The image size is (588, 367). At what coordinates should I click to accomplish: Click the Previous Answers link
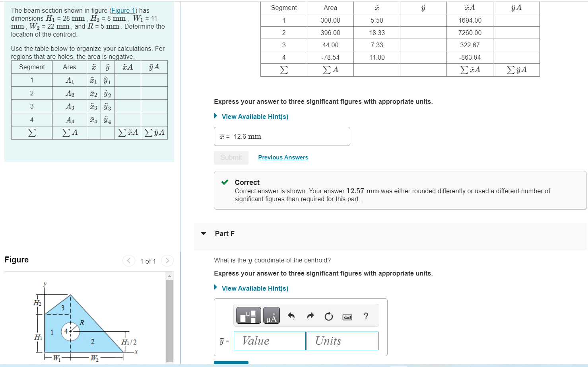coord(283,157)
